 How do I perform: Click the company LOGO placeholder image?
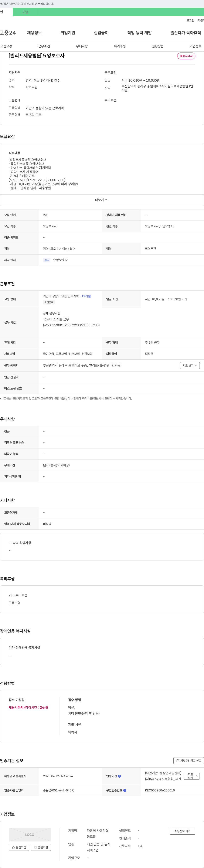(x=30, y=835)
